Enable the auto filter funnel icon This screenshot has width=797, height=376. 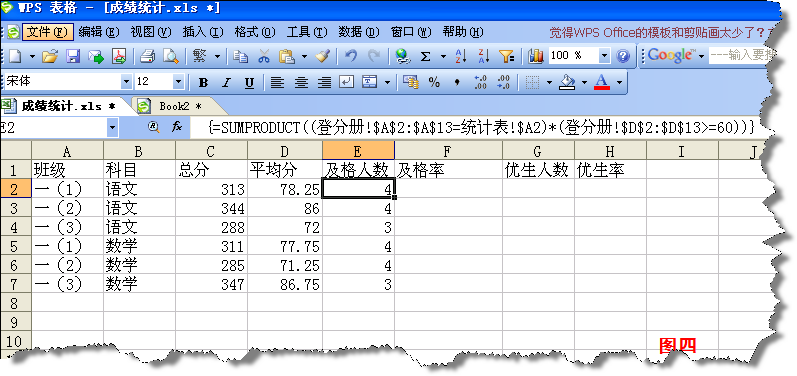(x=507, y=56)
